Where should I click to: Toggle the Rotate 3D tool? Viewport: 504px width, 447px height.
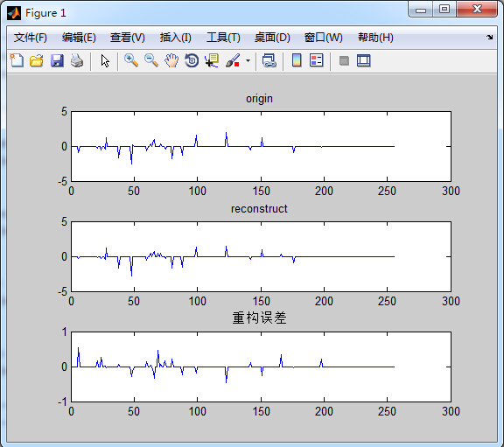coord(192,60)
